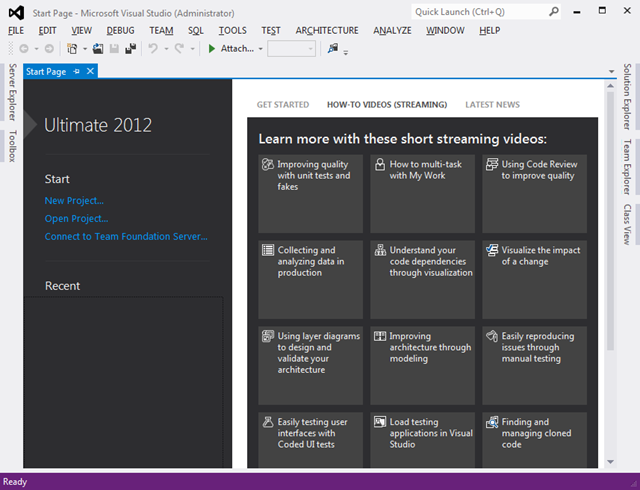The image size is (640, 490).
Task: Close the Start Page tab
Action: [x=90, y=71]
